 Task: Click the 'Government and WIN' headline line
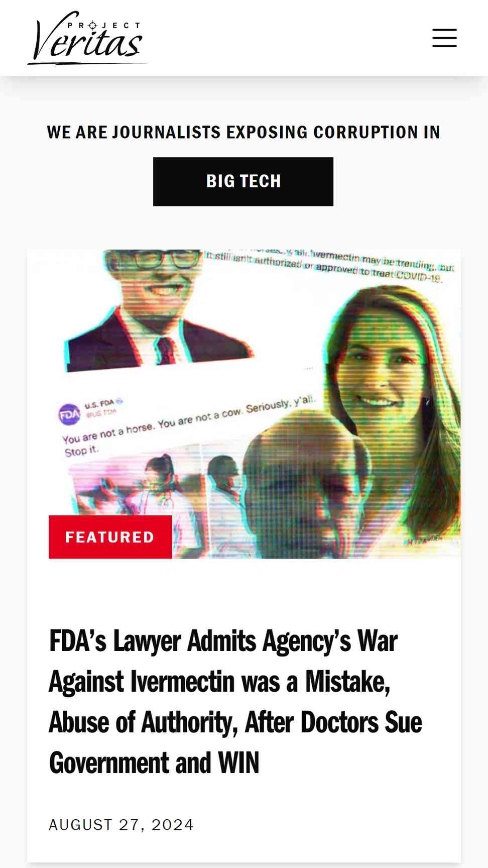(x=154, y=763)
